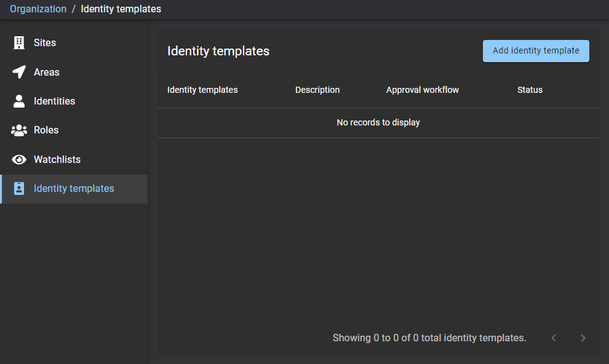Sort by Identity templates column header

pyautogui.click(x=202, y=90)
